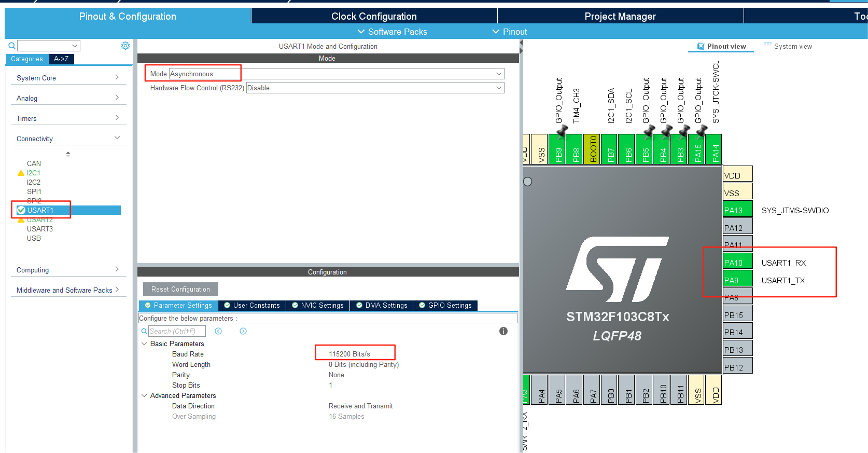
Task: Open the GPIO Settings tab
Action: [x=445, y=305]
